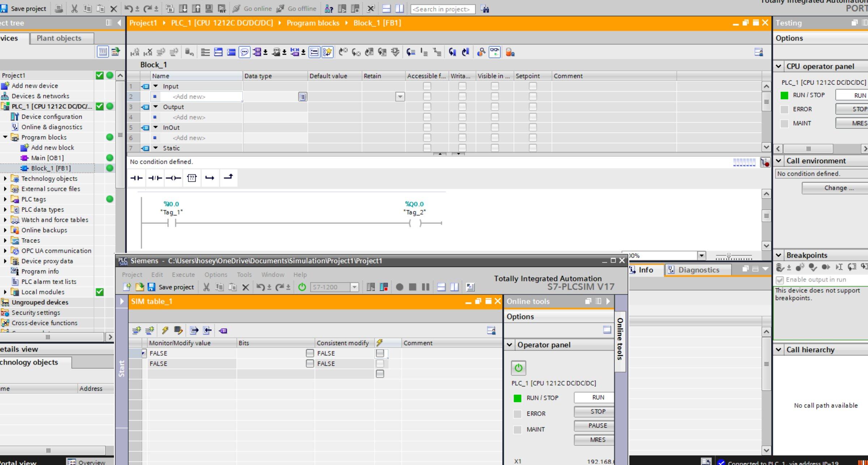Click the close branch icon
Image resolution: width=868 pixels, height=465 pixels.
coord(228,178)
